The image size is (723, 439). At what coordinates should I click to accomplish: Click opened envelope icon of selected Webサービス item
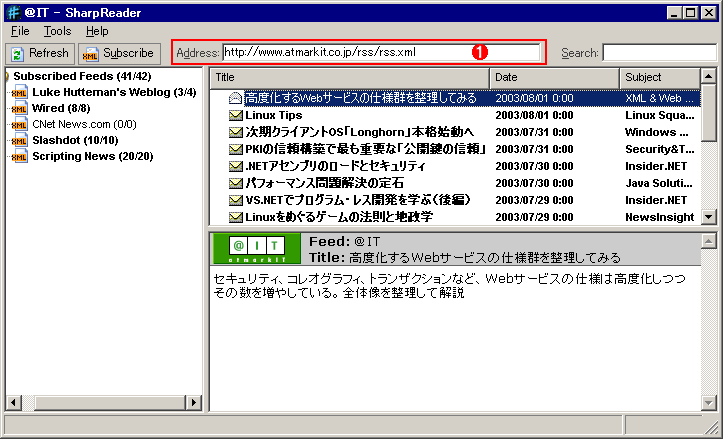[x=236, y=98]
